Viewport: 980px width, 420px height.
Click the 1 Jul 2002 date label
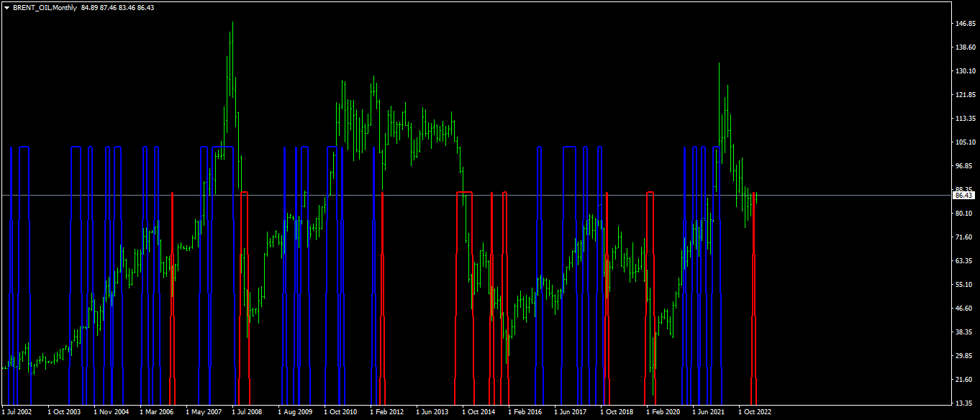click(17, 413)
